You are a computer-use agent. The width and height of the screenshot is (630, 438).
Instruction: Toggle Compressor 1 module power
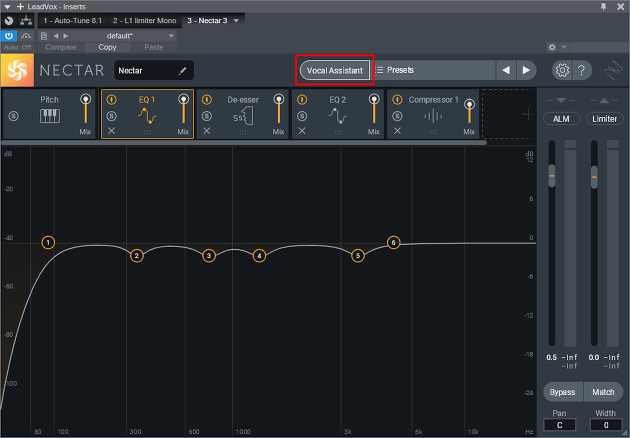397,99
